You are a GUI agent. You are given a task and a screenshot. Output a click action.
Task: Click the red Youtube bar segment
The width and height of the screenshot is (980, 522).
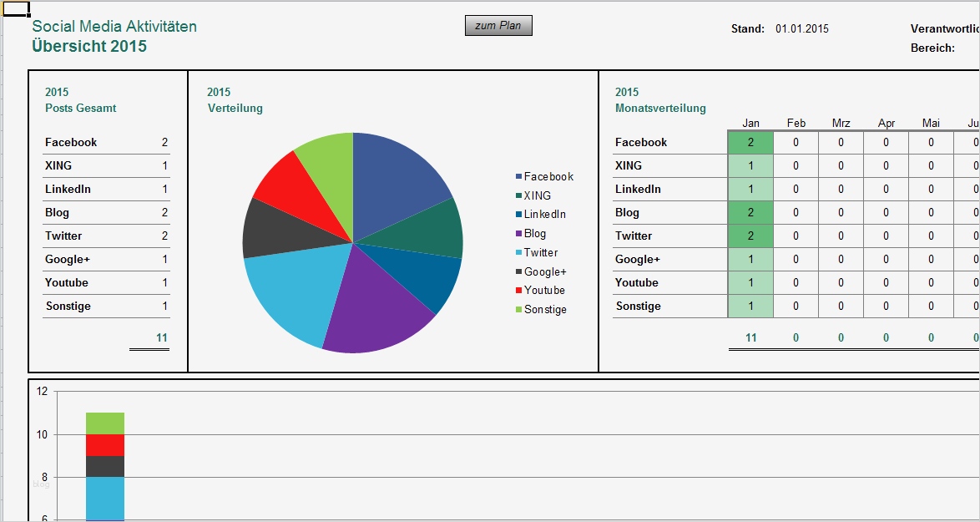(105, 445)
